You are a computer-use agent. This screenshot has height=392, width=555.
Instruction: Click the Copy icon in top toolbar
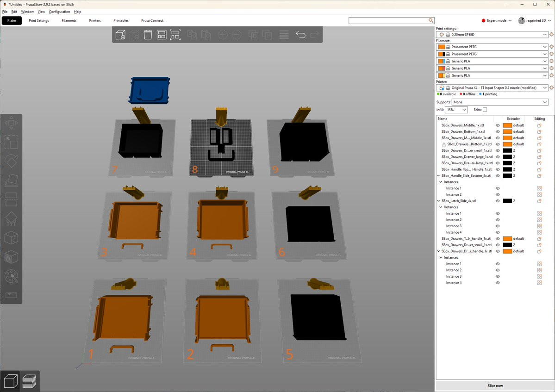192,35
